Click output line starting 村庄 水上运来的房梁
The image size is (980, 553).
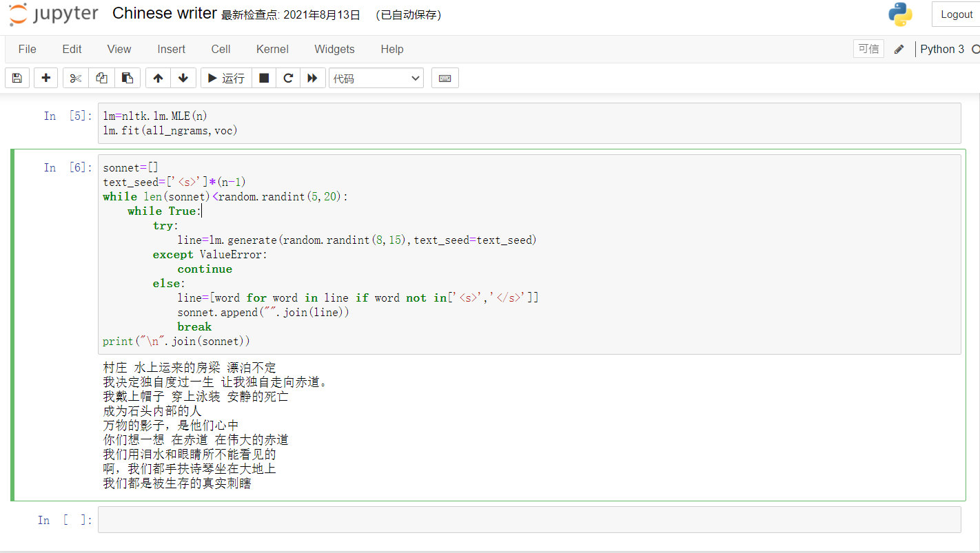(190, 368)
